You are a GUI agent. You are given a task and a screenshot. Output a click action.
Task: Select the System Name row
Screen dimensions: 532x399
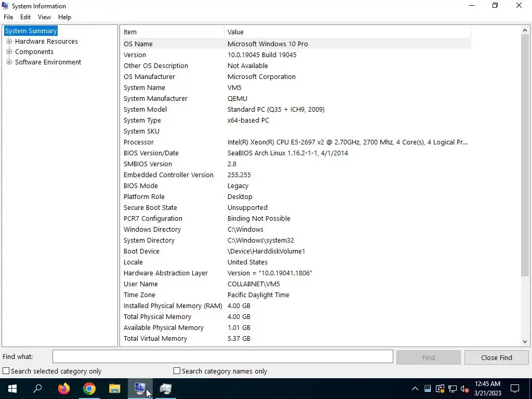297,87
